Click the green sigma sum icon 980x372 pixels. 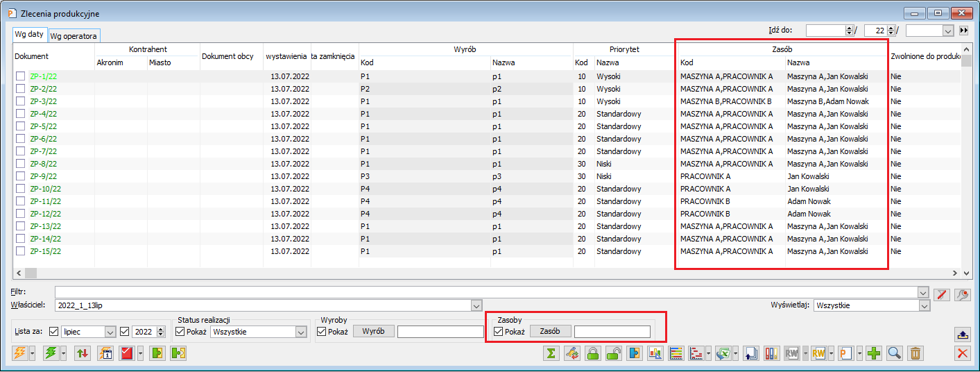(551, 353)
